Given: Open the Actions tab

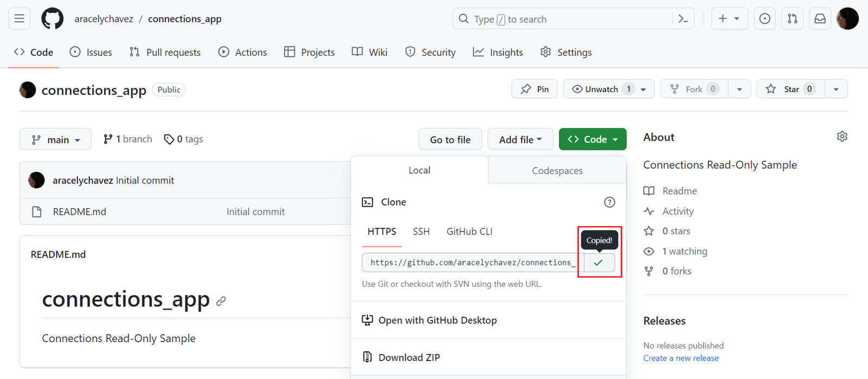Looking at the screenshot, I should click(242, 52).
